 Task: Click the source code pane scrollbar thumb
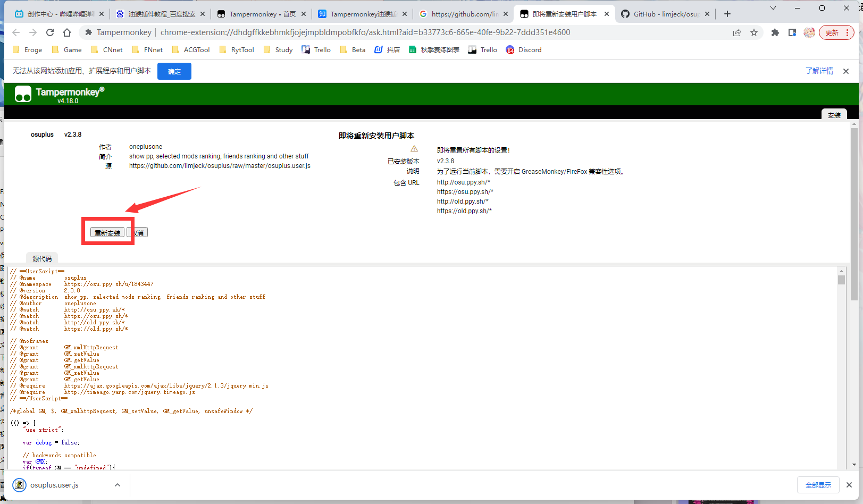pyautogui.click(x=841, y=280)
